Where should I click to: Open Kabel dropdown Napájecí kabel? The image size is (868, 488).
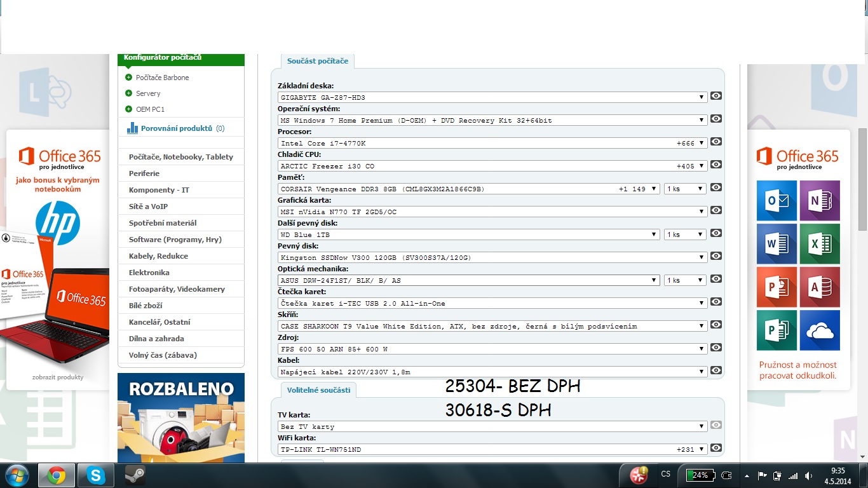pyautogui.click(x=492, y=372)
